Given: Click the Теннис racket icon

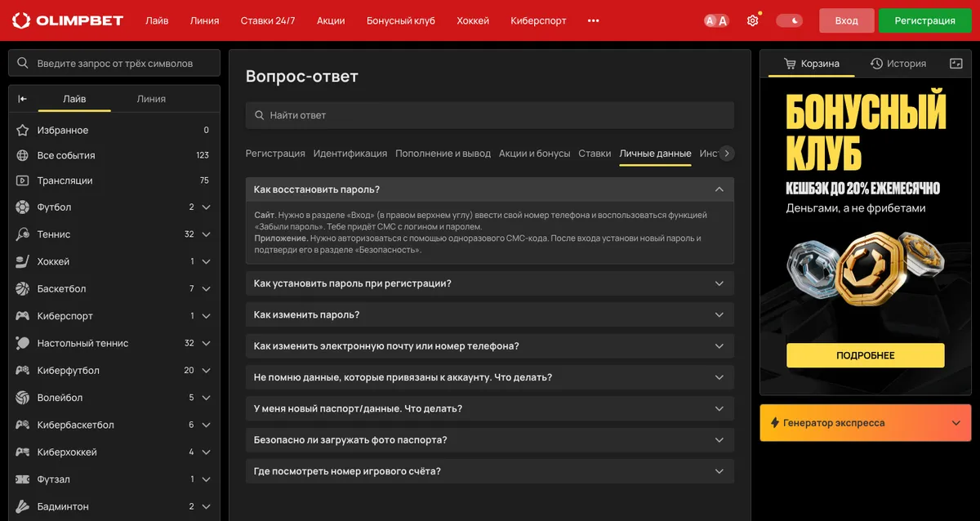Looking at the screenshot, I should [23, 234].
